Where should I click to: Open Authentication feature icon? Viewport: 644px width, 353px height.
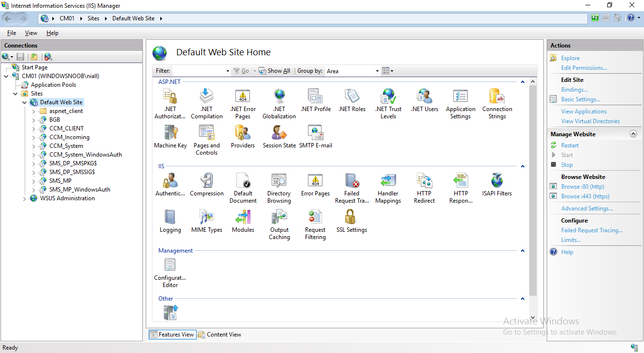click(170, 185)
